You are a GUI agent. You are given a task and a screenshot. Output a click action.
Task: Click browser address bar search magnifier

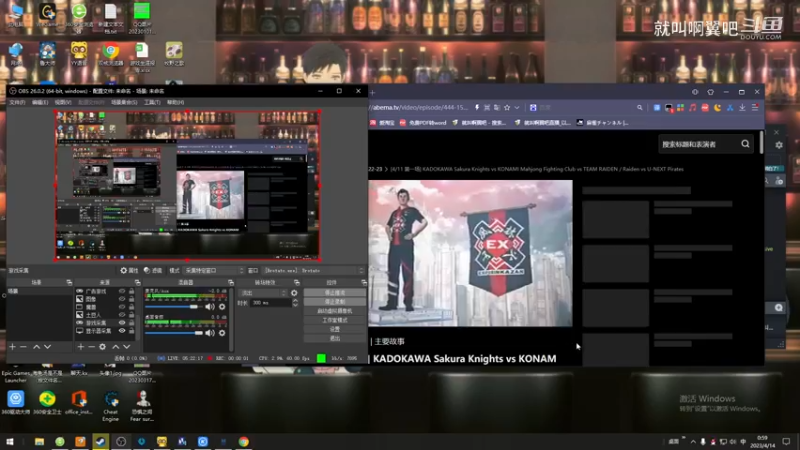click(x=639, y=108)
